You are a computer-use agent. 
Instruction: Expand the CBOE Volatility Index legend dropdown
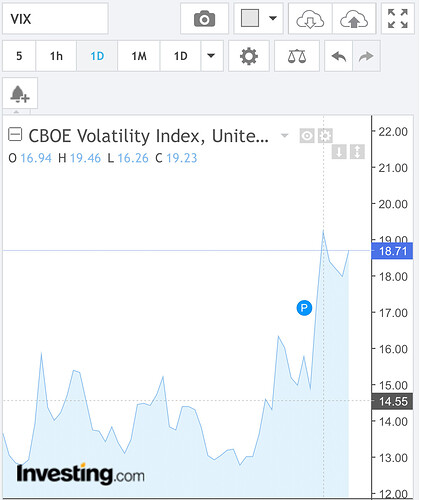click(x=284, y=135)
